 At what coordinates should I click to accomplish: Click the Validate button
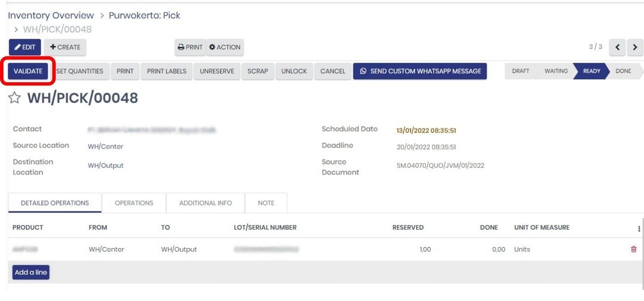point(28,71)
